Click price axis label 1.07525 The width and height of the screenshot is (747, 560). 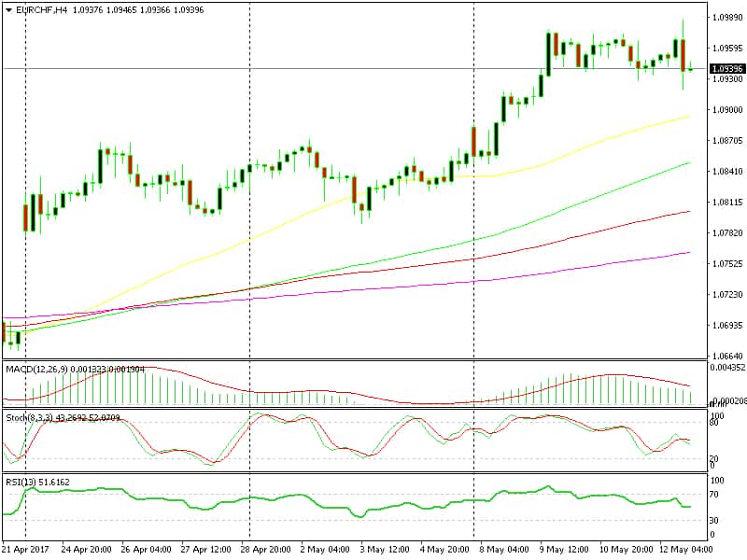(727, 264)
